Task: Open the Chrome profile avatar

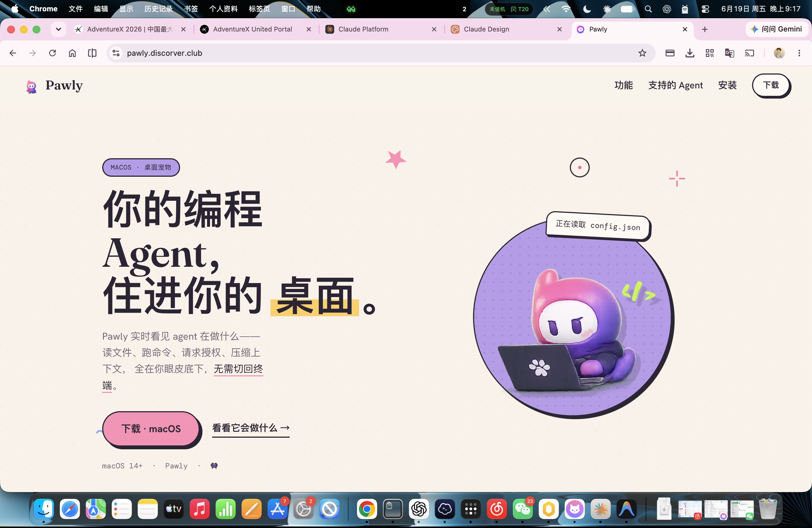Action: [x=779, y=53]
